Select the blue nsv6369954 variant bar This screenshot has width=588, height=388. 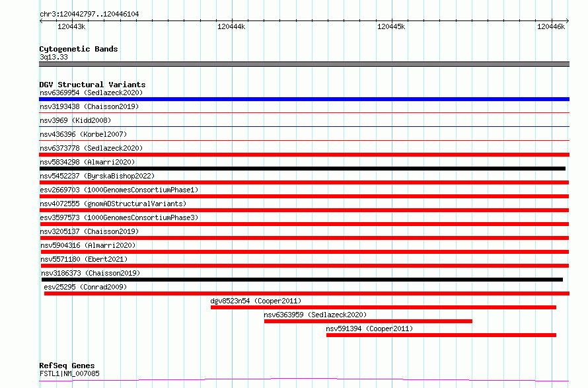pos(304,99)
